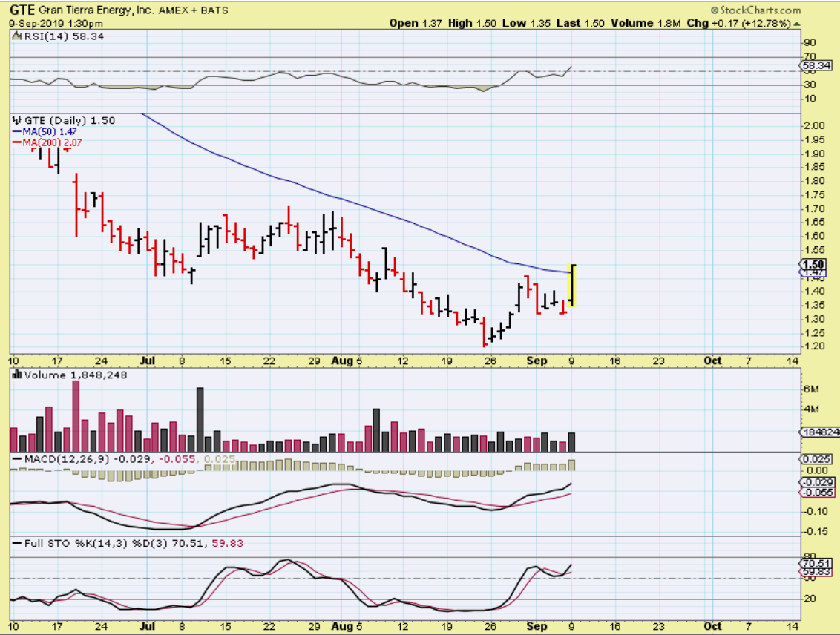
Task: Click the AMEX + BATS exchange label
Action: click(x=193, y=10)
